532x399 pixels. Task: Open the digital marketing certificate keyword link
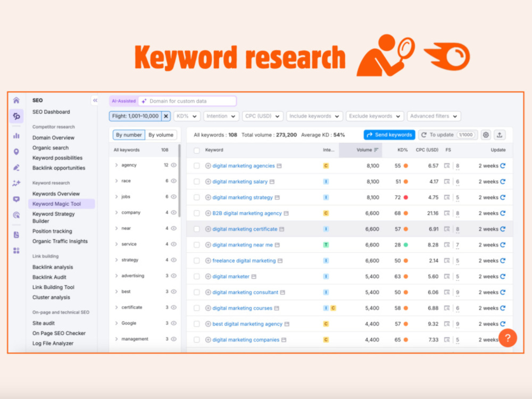[x=245, y=229]
